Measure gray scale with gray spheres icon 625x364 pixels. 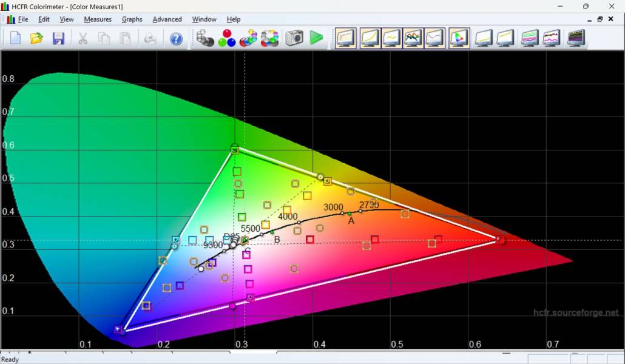[x=205, y=39]
